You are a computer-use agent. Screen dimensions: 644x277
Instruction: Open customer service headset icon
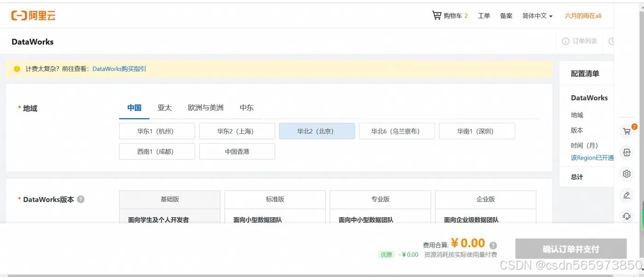click(627, 216)
